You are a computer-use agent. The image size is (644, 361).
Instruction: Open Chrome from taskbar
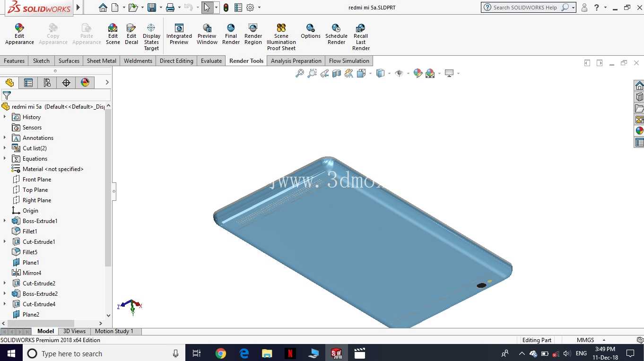[221, 353]
